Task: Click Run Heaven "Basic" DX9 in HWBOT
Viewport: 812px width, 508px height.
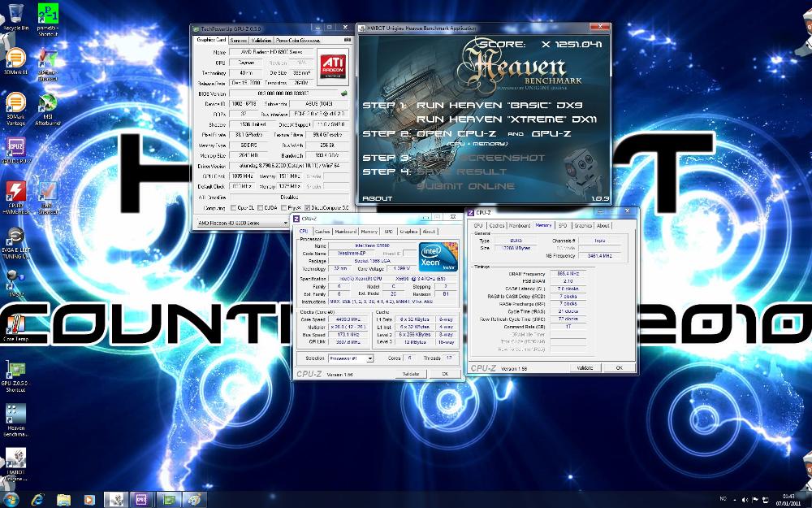Action: pyautogui.click(x=499, y=105)
